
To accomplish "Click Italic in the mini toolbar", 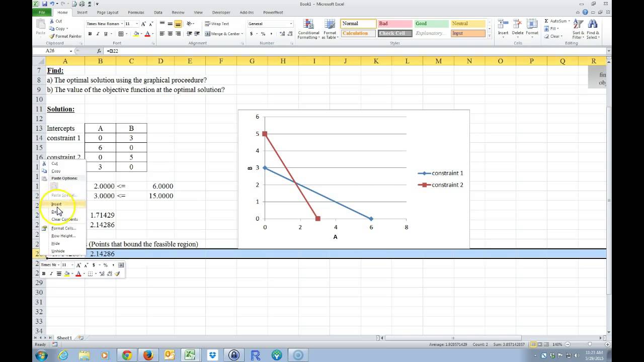I will [51, 274].
